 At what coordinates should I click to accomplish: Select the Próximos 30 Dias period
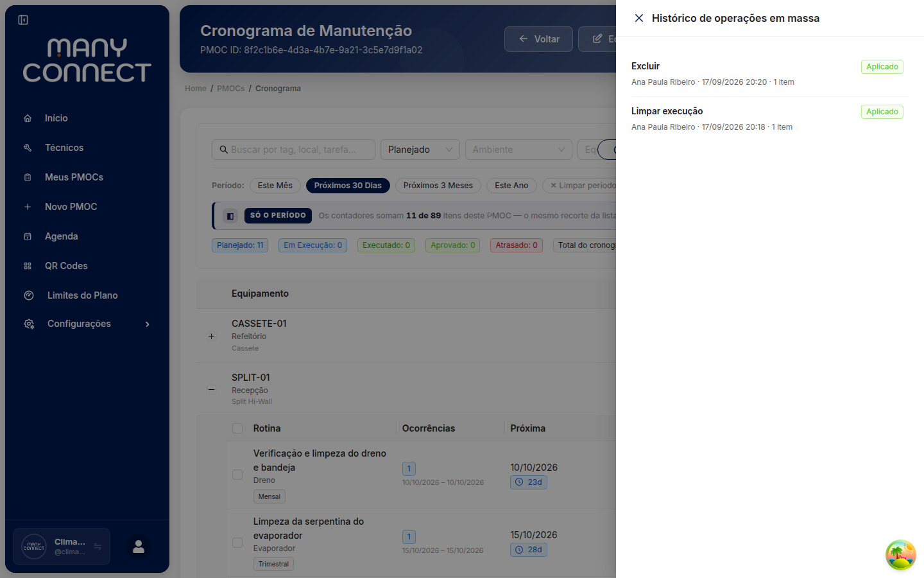click(348, 186)
